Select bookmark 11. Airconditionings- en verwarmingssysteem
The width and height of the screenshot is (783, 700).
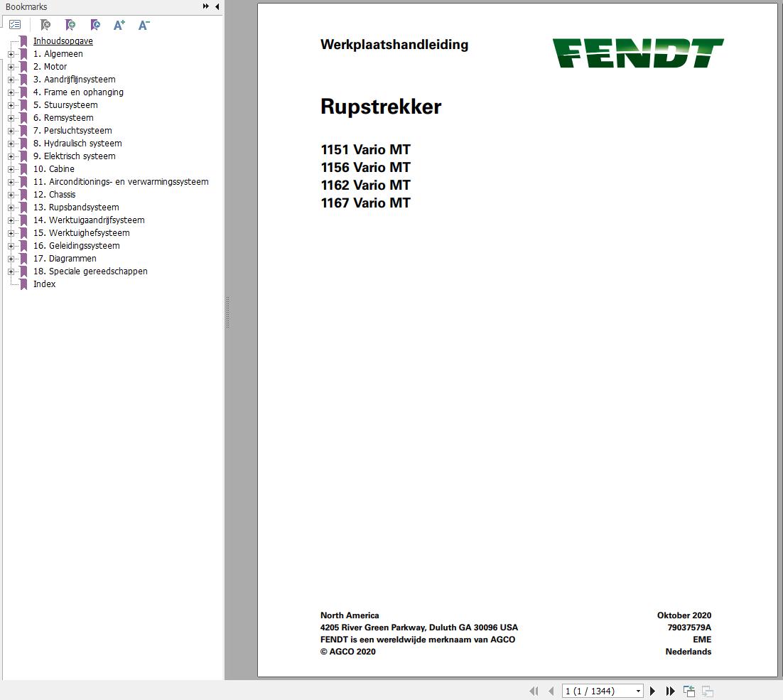click(x=121, y=182)
